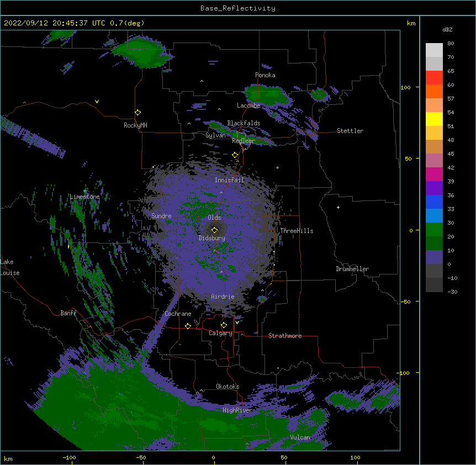Click the Sylvan label
This screenshot has width=476, height=465.
click(x=215, y=135)
